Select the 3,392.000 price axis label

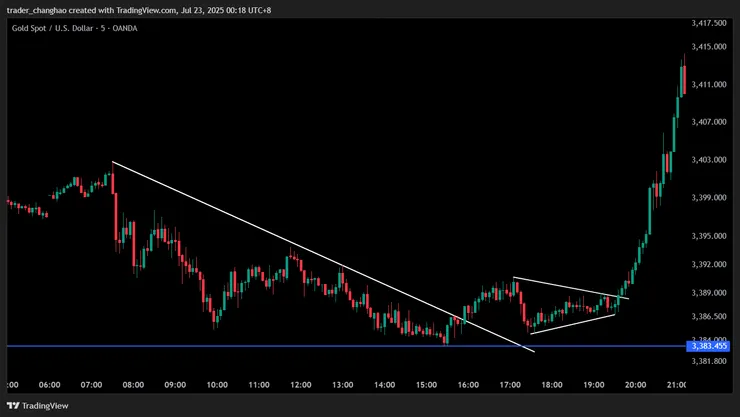click(709, 264)
